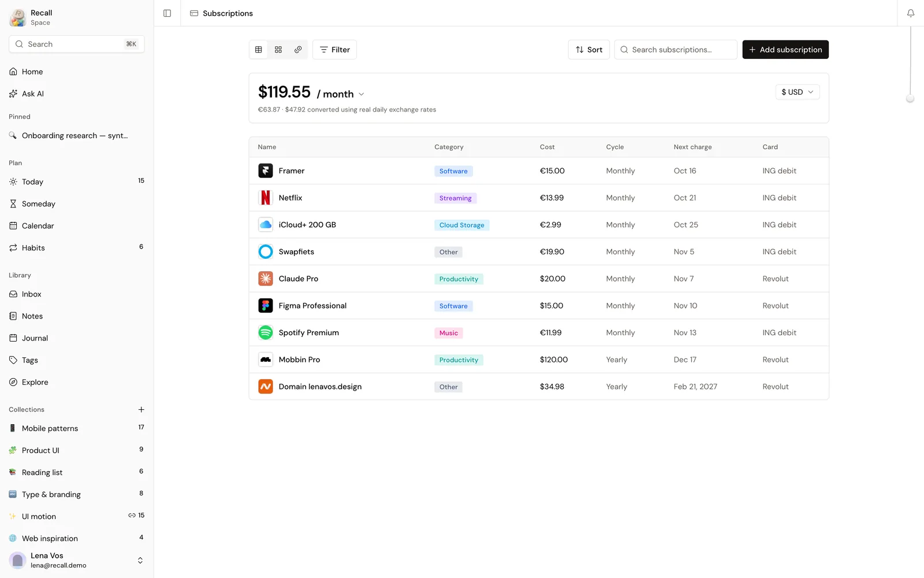Click the Swapfiets circle icon
This screenshot has height=578, width=924.
266,251
